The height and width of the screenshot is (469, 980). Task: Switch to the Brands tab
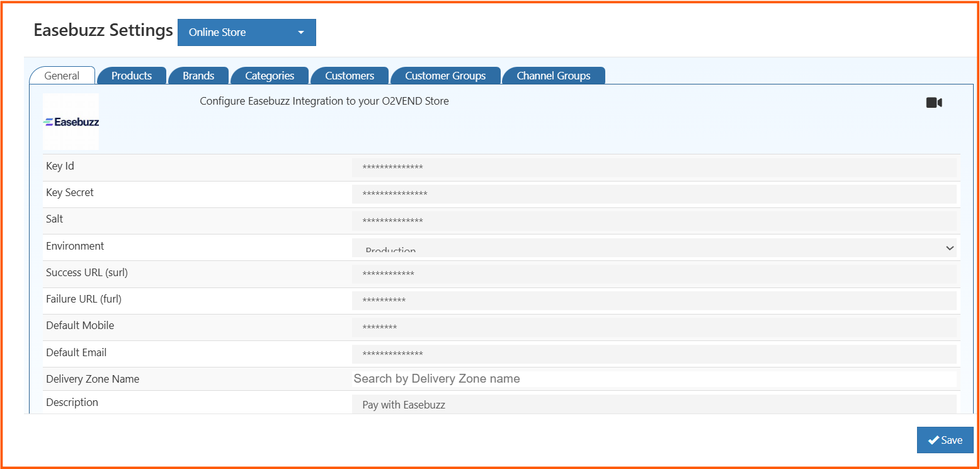(198, 75)
